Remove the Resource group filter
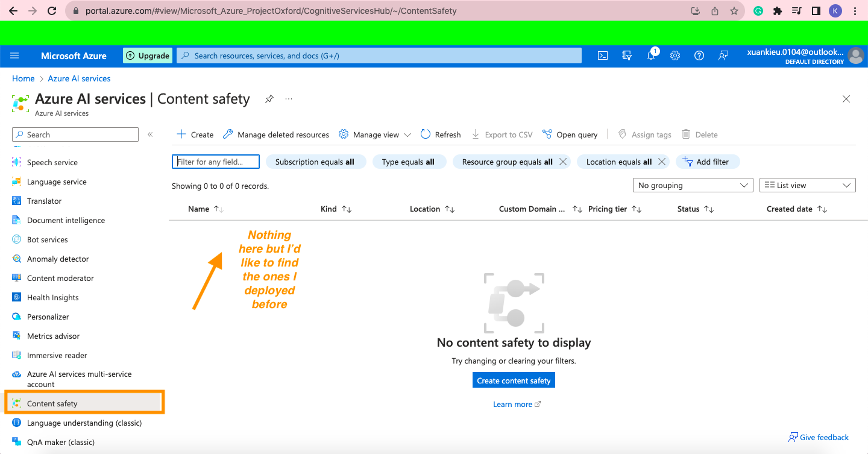The image size is (868, 454). [x=563, y=162]
